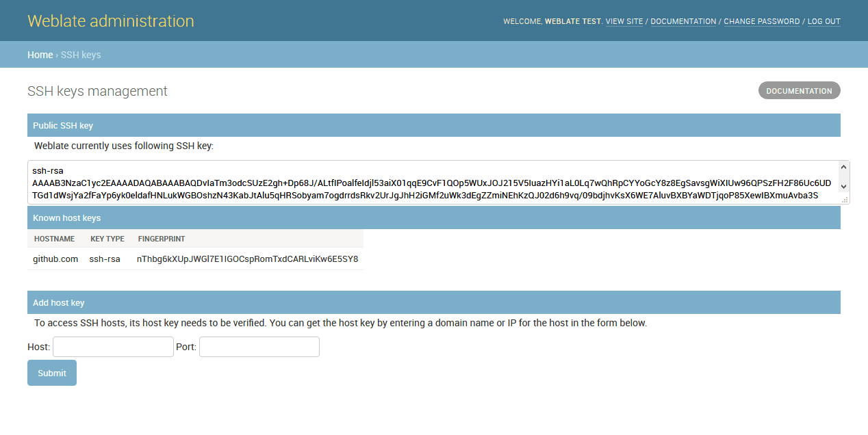Click the SSH keys breadcrumb text
Image resolution: width=868 pixels, height=435 pixels.
[81, 55]
